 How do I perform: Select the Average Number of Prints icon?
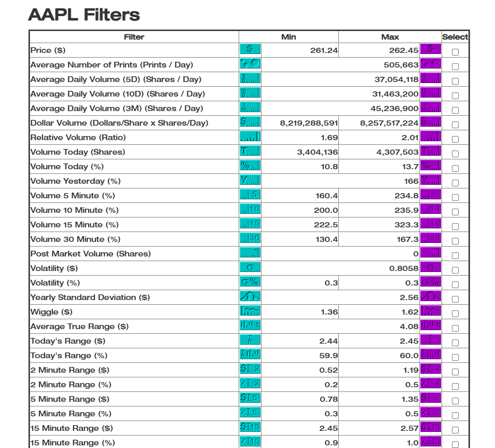[x=250, y=64]
